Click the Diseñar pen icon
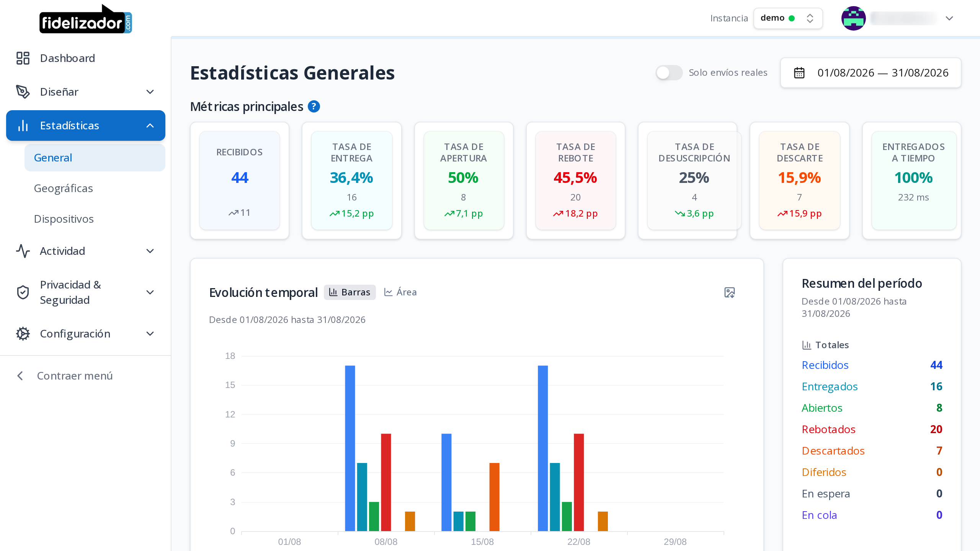The height and width of the screenshot is (551, 980). [23, 92]
